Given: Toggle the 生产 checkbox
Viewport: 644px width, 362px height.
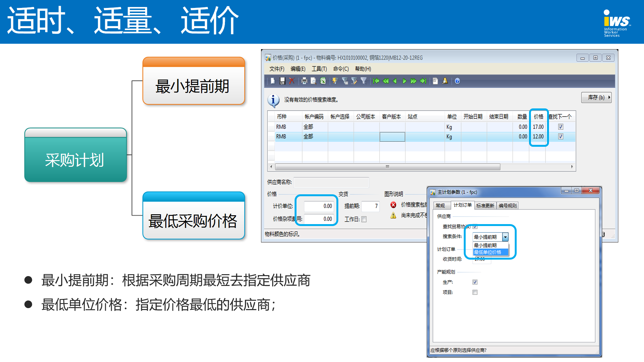Looking at the screenshot, I should 475,282.
